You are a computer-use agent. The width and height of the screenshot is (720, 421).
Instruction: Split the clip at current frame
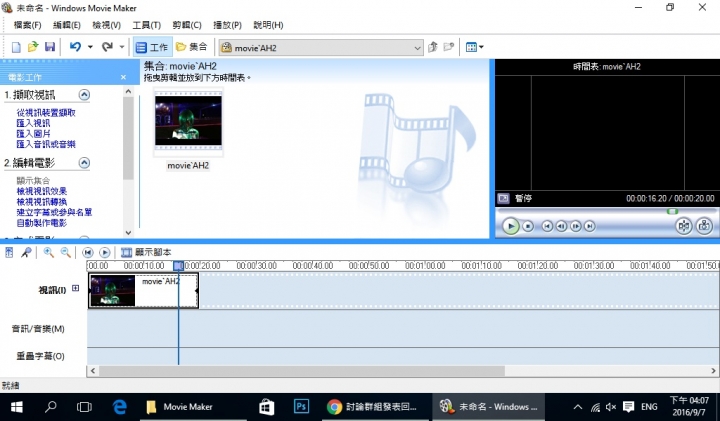[x=684, y=226]
